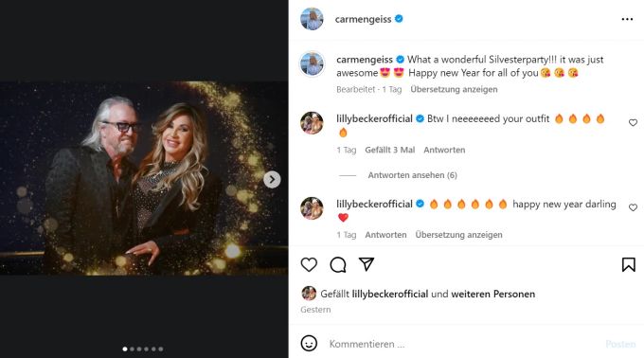This screenshot has height=358, width=644.
Task: Show translation for second lillybecker comment
Action: tap(458, 235)
